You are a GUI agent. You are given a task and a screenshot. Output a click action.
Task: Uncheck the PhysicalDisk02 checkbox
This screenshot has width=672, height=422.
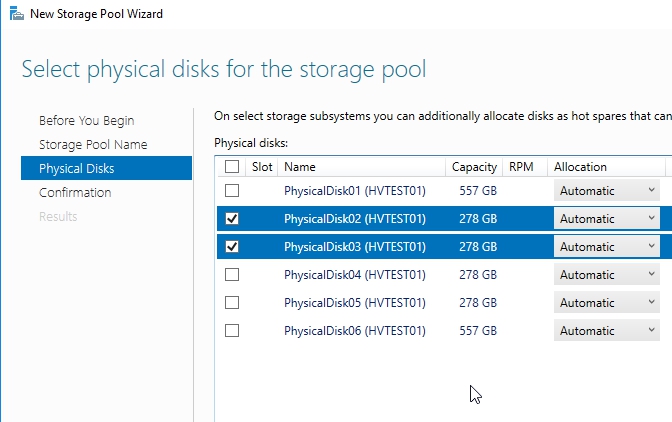[x=232, y=219]
